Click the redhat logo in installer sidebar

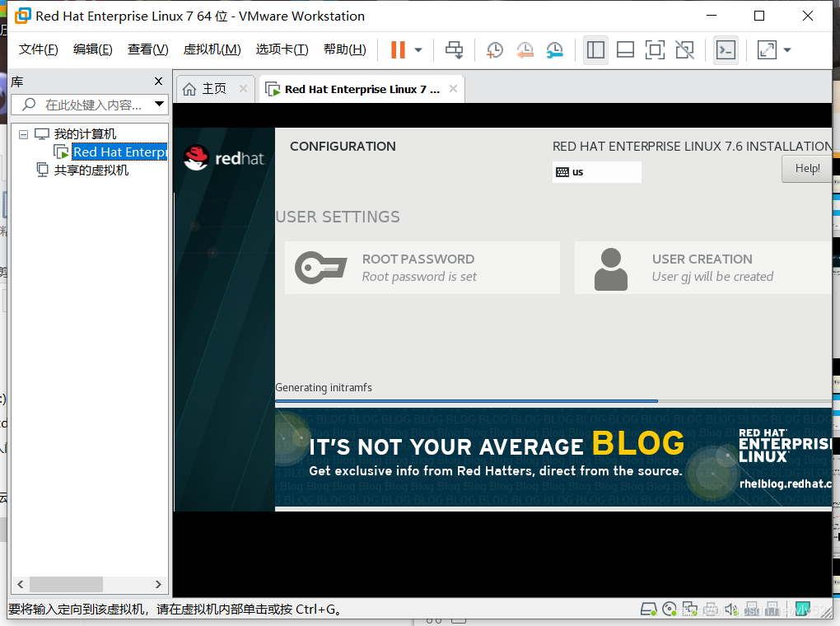pos(223,158)
